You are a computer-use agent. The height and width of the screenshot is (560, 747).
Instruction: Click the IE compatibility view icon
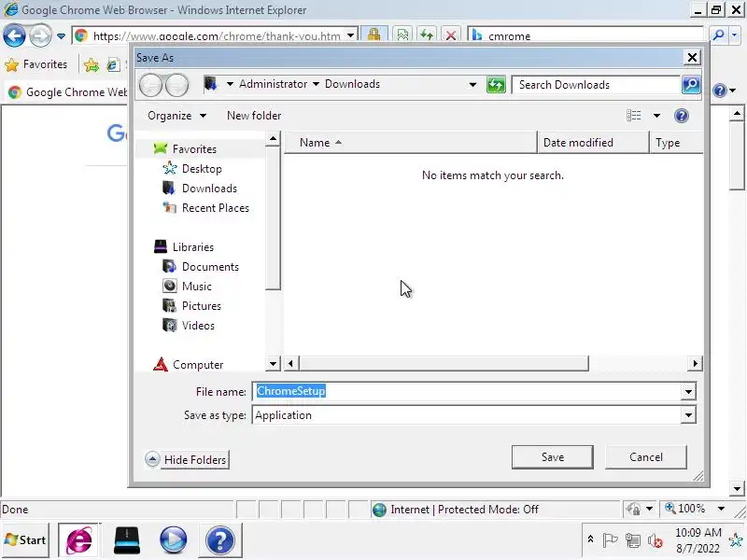tap(402, 35)
